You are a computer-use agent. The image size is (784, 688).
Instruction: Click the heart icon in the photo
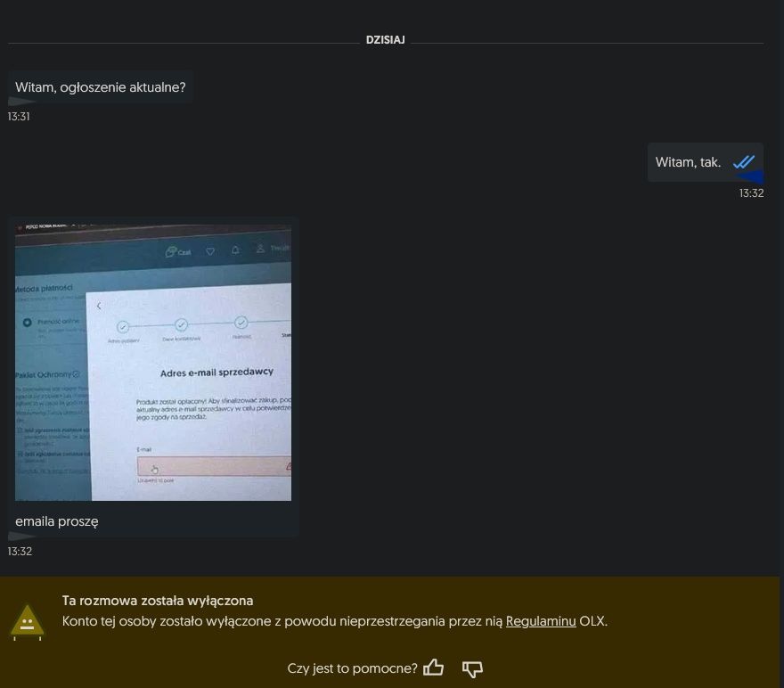[210, 252]
